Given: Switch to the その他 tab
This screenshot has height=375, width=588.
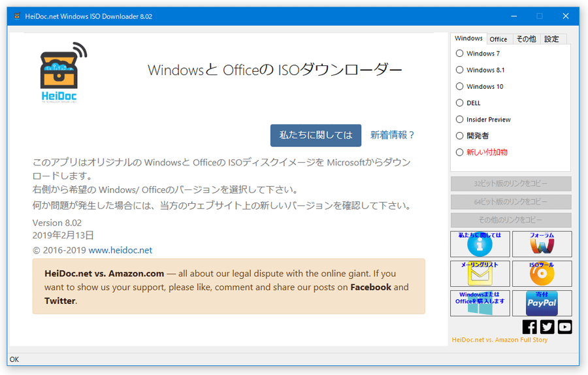Looking at the screenshot, I should coord(526,39).
